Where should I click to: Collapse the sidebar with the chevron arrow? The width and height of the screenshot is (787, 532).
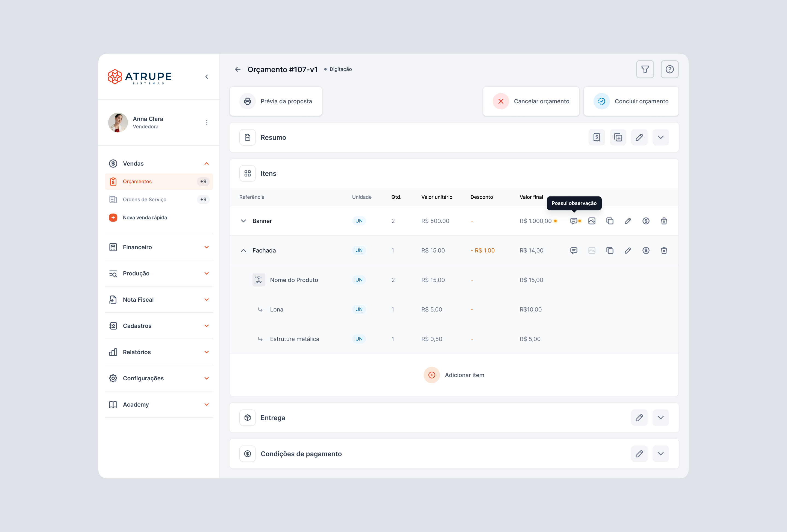click(x=207, y=77)
